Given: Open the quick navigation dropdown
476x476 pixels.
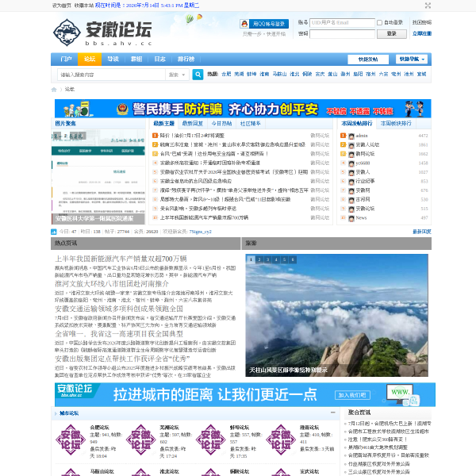Looking at the screenshot, I should (412, 59).
